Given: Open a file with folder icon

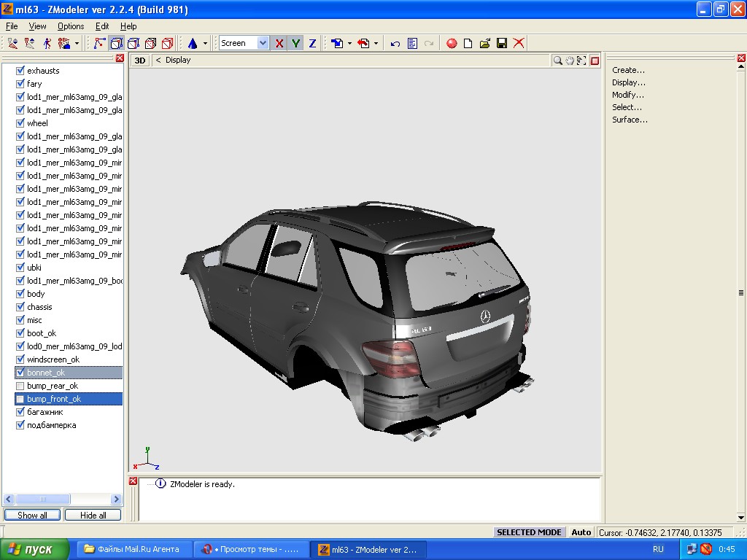Looking at the screenshot, I should (x=485, y=43).
